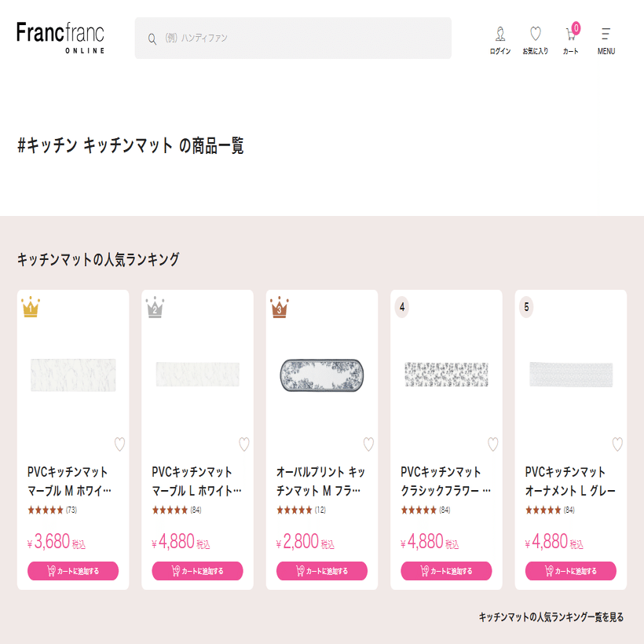Open the ログイン account icon

tap(499, 34)
